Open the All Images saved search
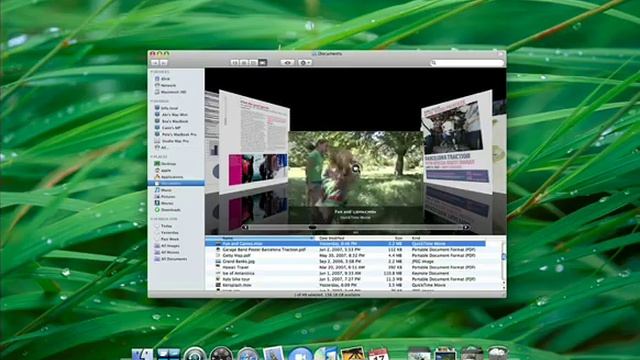The image size is (640, 360). pyautogui.click(x=167, y=246)
